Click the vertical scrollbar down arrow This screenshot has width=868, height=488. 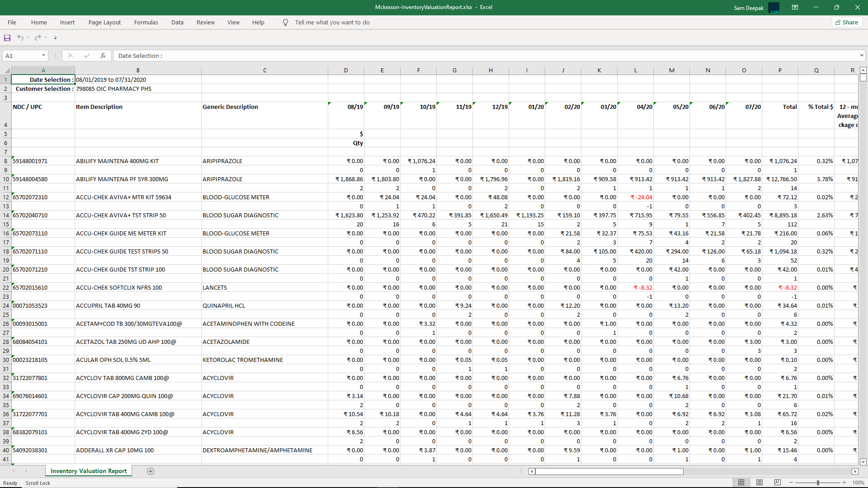point(863,462)
